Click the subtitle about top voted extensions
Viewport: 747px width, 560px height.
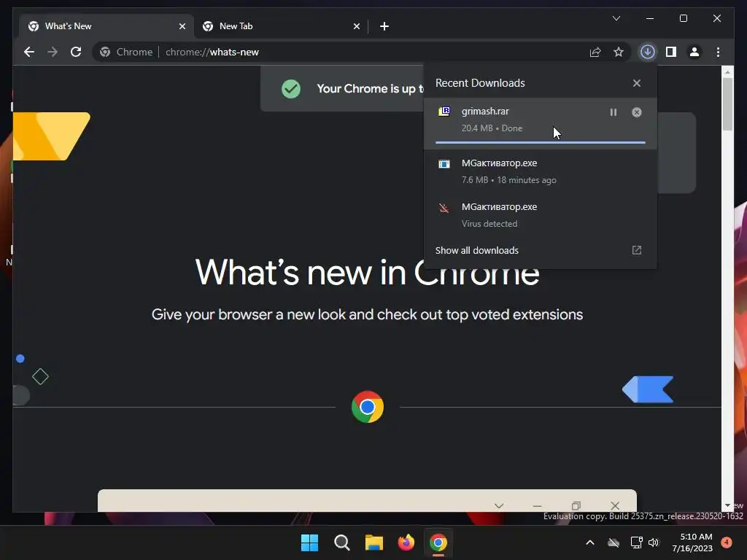coord(368,315)
